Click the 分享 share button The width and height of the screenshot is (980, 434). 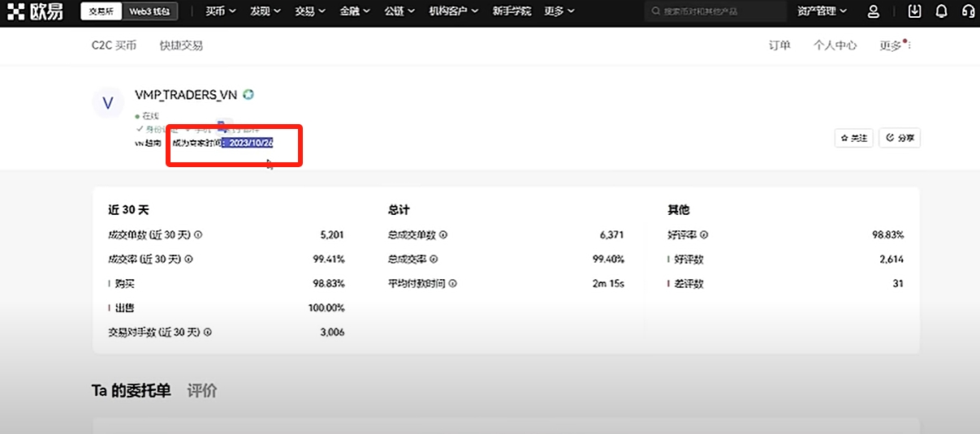tap(900, 138)
